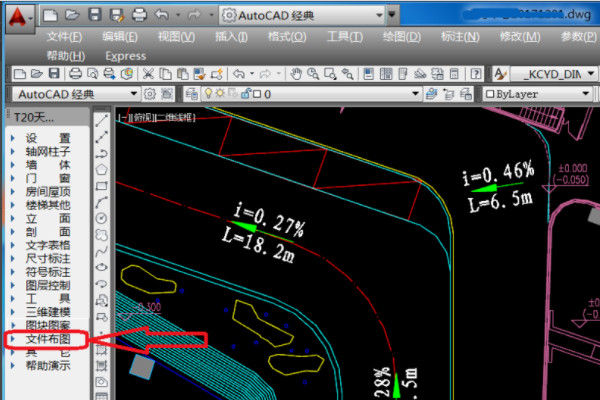
Task: Open the Express menu
Action: (125, 56)
